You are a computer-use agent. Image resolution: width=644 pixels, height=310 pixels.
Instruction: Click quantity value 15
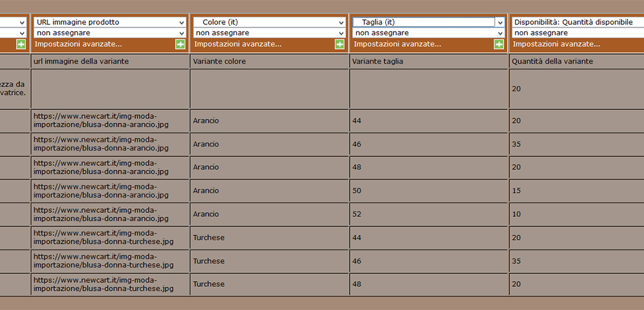(x=516, y=190)
